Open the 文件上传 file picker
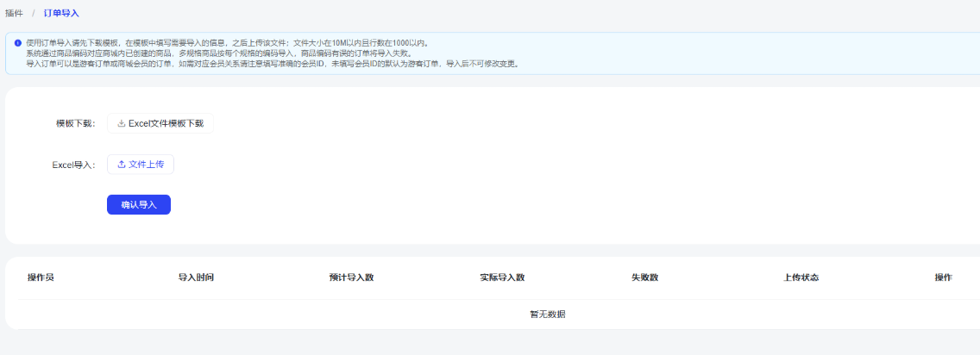 click(x=141, y=164)
